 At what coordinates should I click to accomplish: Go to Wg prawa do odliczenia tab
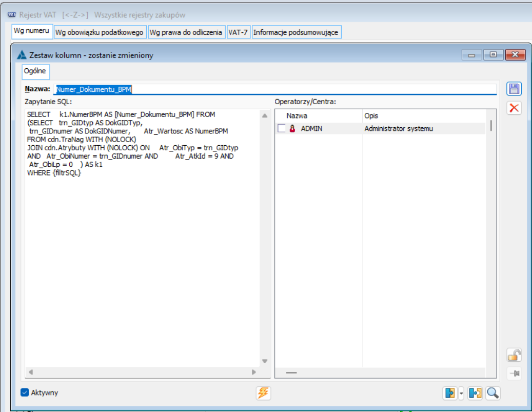pyautogui.click(x=186, y=32)
